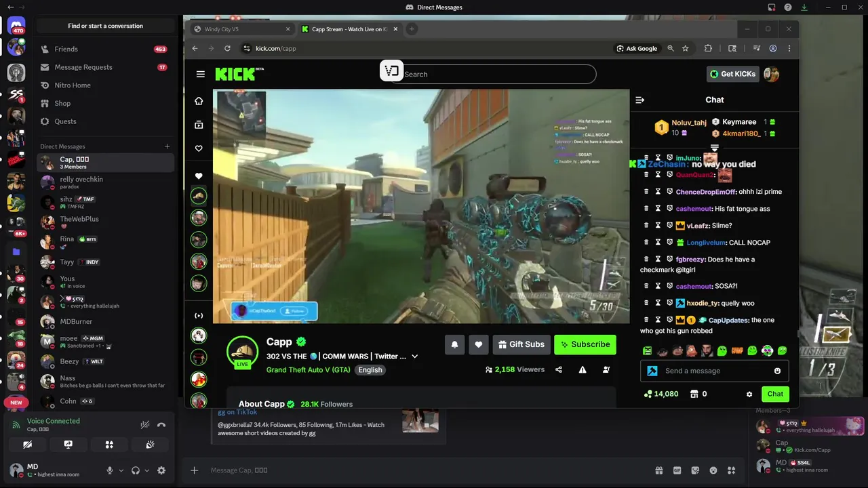Open Kick profile avatar menu
Viewport: 868px width, 488px height.
[771, 74]
